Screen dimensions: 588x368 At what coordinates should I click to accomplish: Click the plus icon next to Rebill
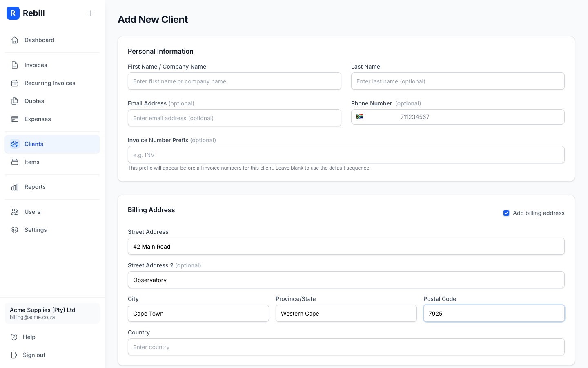pos(90,13)
